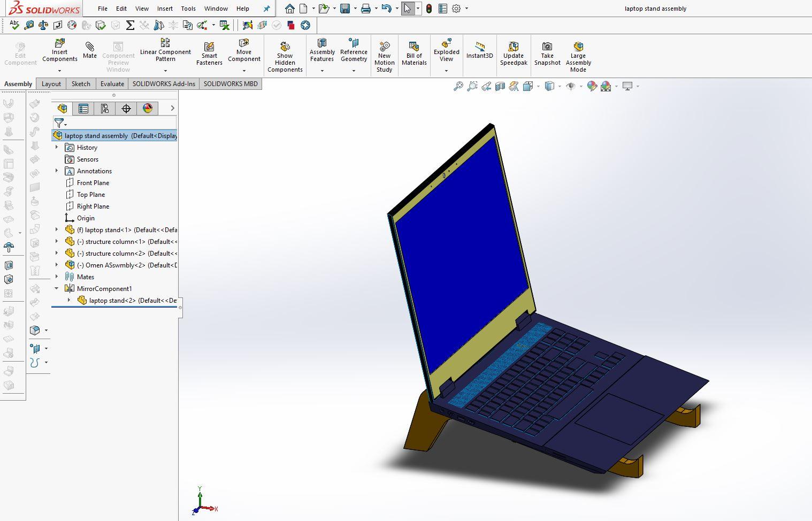This screenshot has width=812, height=521.
Task: Click Reference Geometry in the ribbon
Action: [x=354, y=52]
